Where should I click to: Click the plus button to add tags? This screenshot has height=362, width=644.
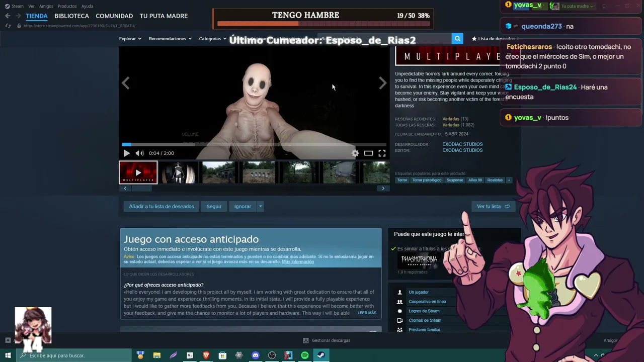click(x=509, y=180)
